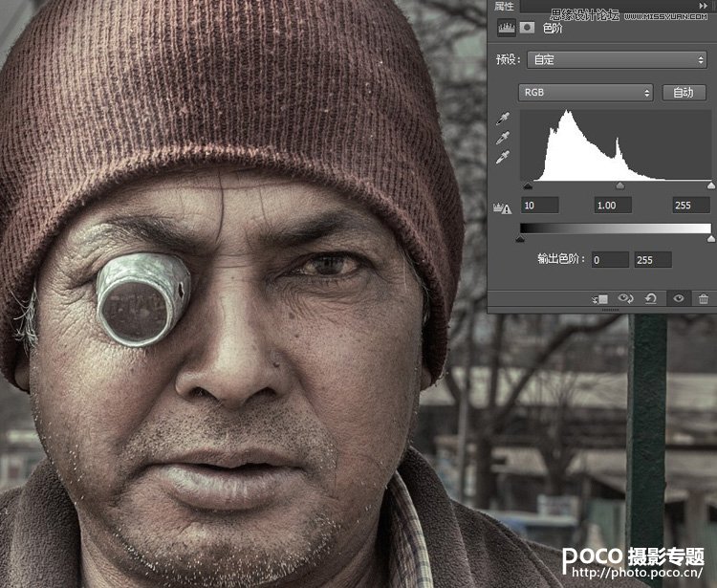Click the midtone input slider handle
This screenshot has width=717, height=588.
coord(619,185)
